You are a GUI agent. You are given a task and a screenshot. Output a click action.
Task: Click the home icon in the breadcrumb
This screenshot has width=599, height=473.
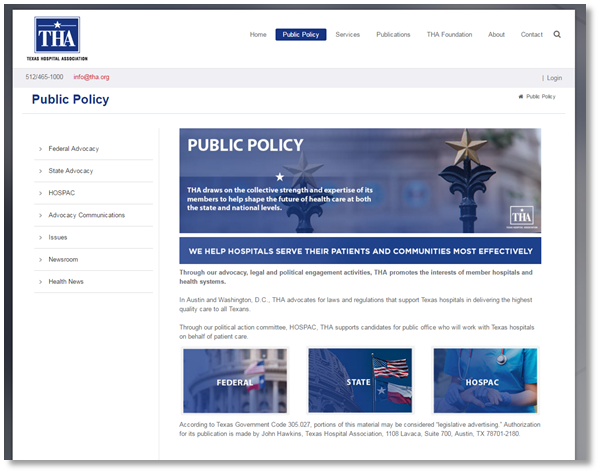click(x=521, y=96)
